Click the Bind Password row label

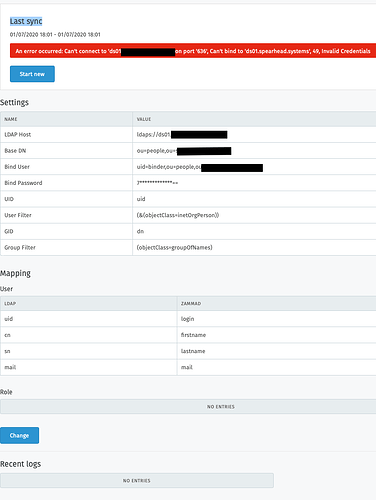23,183
